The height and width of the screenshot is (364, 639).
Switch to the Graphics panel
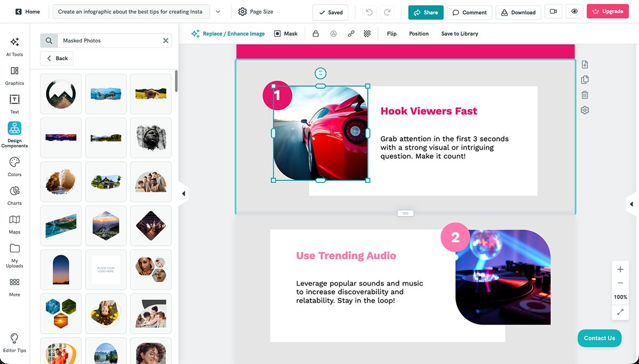[x=14, y=76]
